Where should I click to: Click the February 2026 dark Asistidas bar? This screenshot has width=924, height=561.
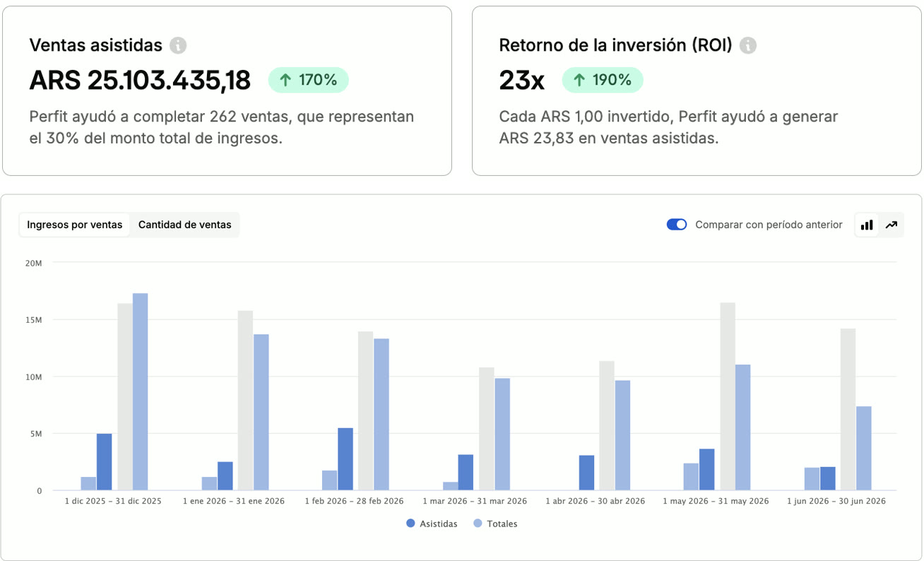coord(345,459)
